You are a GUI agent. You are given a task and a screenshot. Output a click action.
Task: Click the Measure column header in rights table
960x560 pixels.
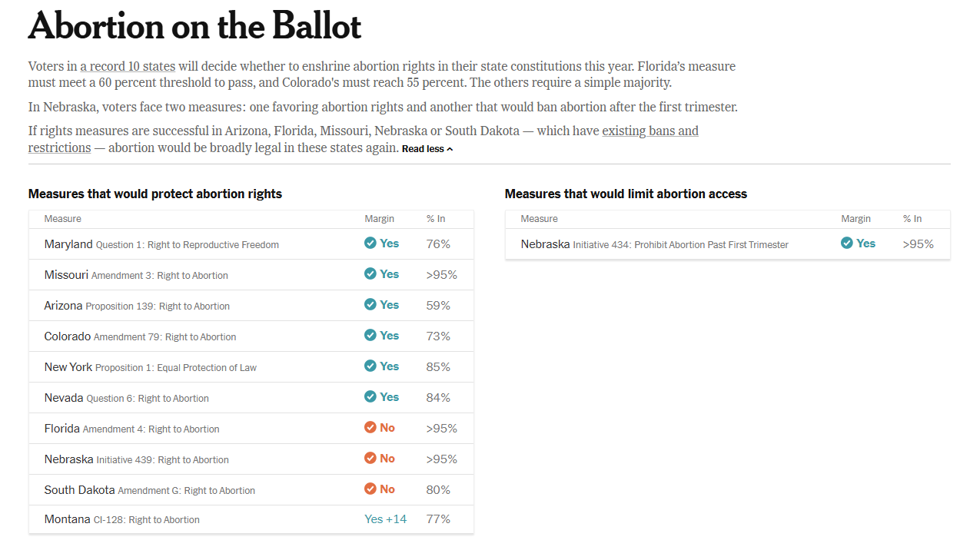tap(62, 219)
